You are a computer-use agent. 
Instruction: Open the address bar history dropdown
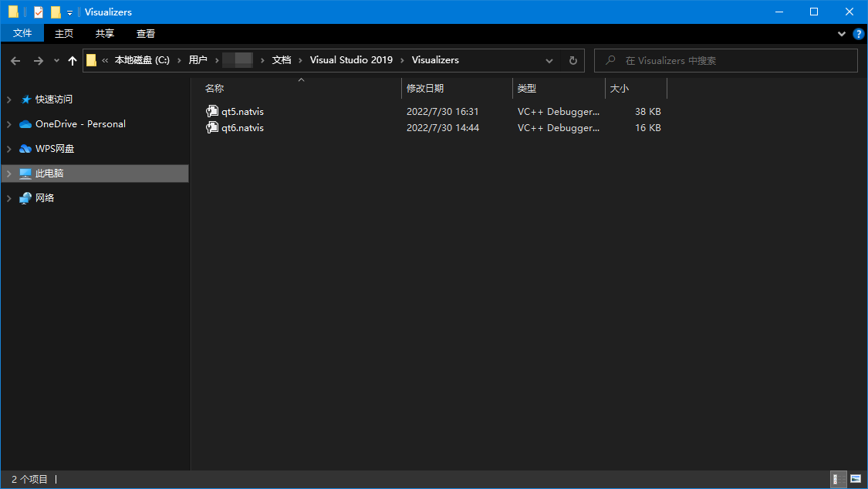point(549,61)
